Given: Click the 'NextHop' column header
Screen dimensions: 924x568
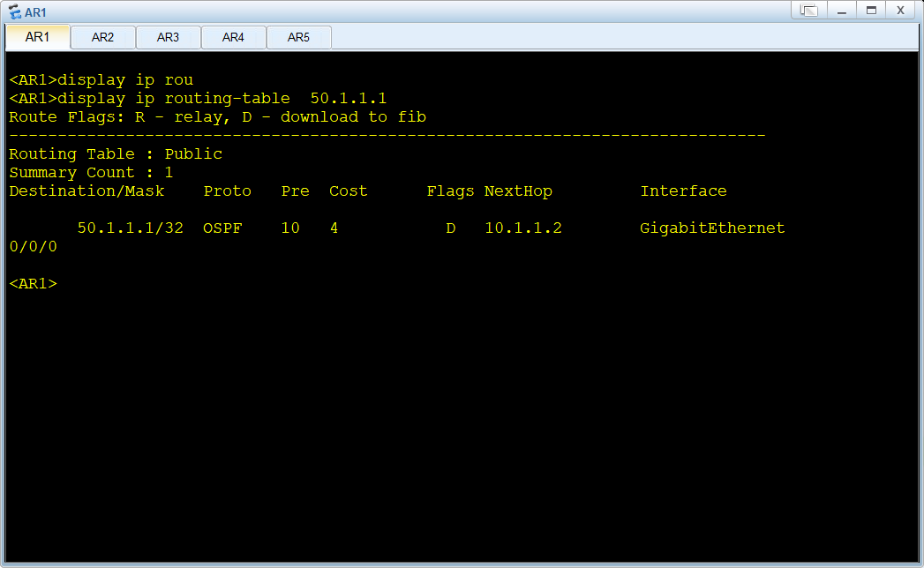Looking at the screenshot, I should (518, 191).
